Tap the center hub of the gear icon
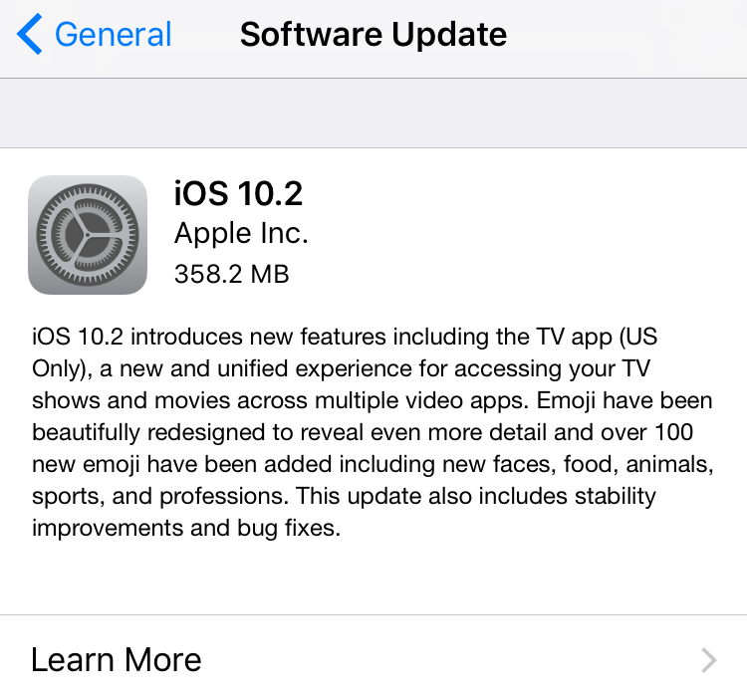The width and height of the screenshot is (747, 700). [x=88, y=235]
